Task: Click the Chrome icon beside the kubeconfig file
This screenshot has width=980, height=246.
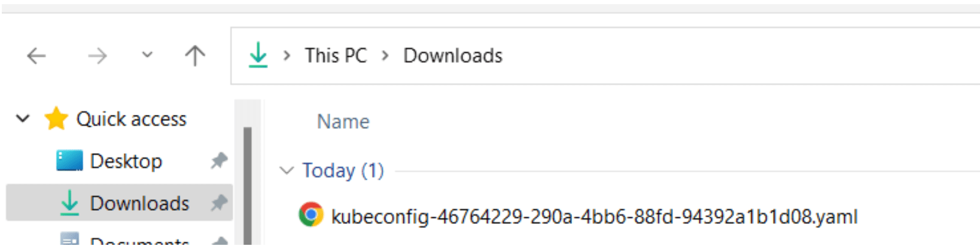Action: coord(311,215)
